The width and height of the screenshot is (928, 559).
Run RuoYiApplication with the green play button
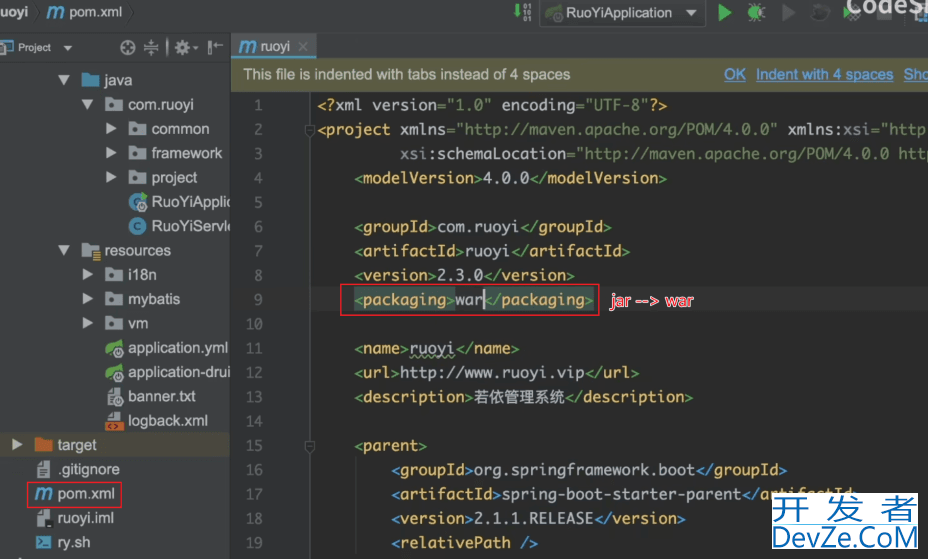click(724, 12)
